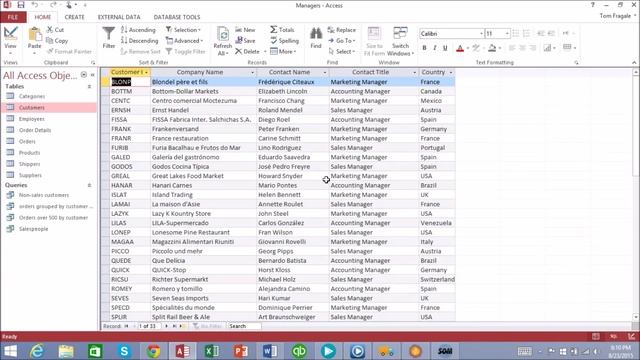Run the Spelling check
Image resolution: width=640 pixels, height=360 pixels.
284,41
